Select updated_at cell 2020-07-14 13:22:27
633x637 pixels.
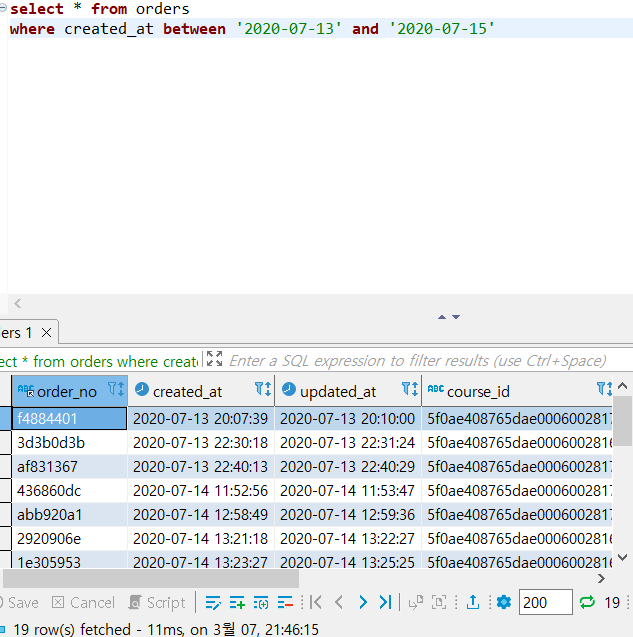point(348,538)
